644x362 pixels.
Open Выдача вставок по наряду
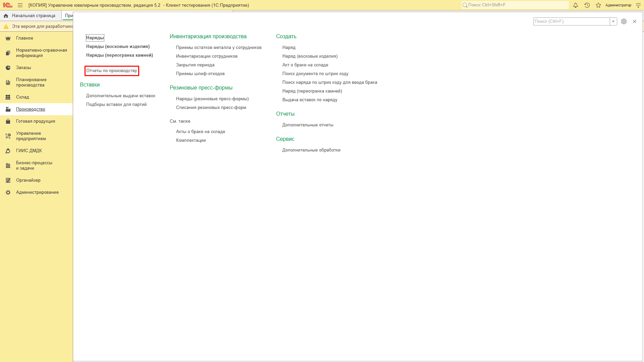(310, 100)
